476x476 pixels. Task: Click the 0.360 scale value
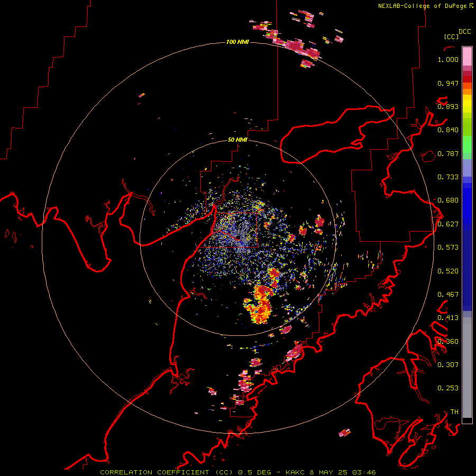click(448, 342)
